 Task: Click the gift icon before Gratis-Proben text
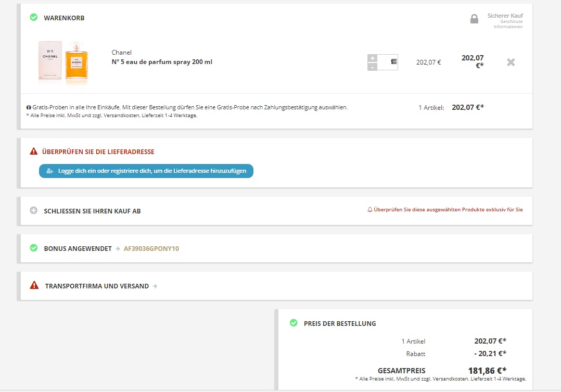click(29, 107)
